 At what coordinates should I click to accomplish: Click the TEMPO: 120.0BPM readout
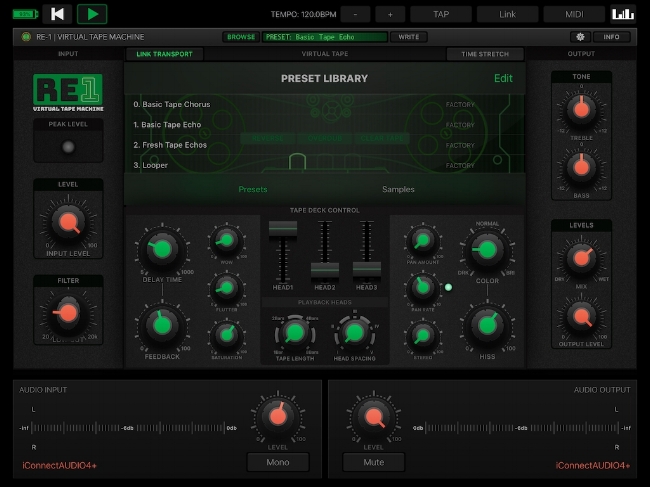tap(303, 14)
